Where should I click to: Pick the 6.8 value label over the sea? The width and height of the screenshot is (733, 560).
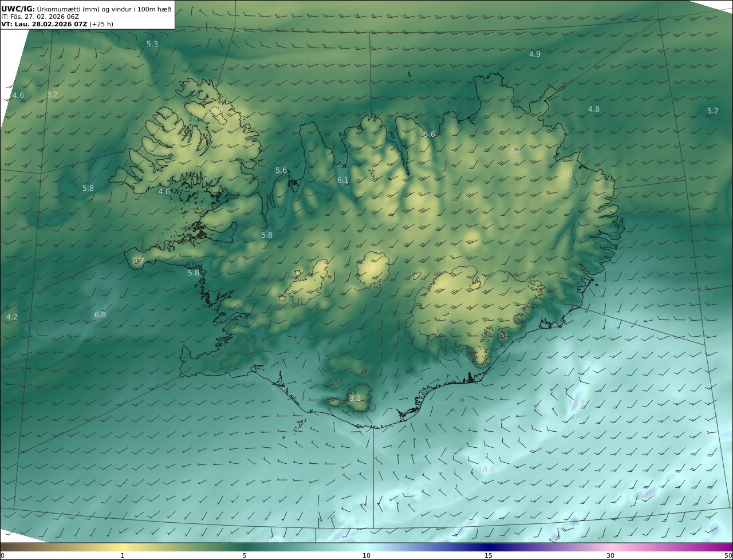click(x=100, y=315)
